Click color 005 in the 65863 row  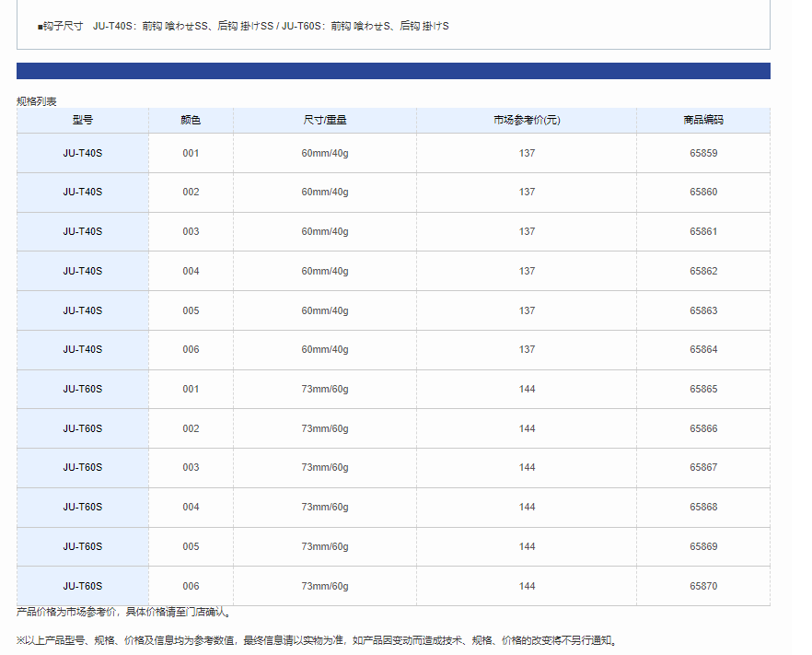pyautogui.click(x=191, y=311)
